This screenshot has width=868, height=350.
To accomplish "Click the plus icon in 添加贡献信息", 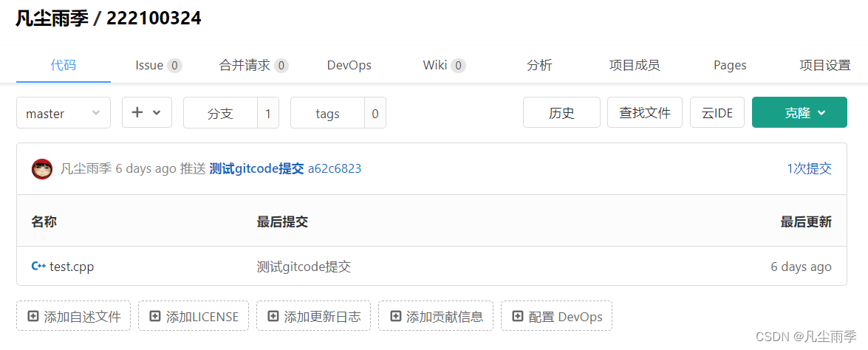I will point(395,316).
